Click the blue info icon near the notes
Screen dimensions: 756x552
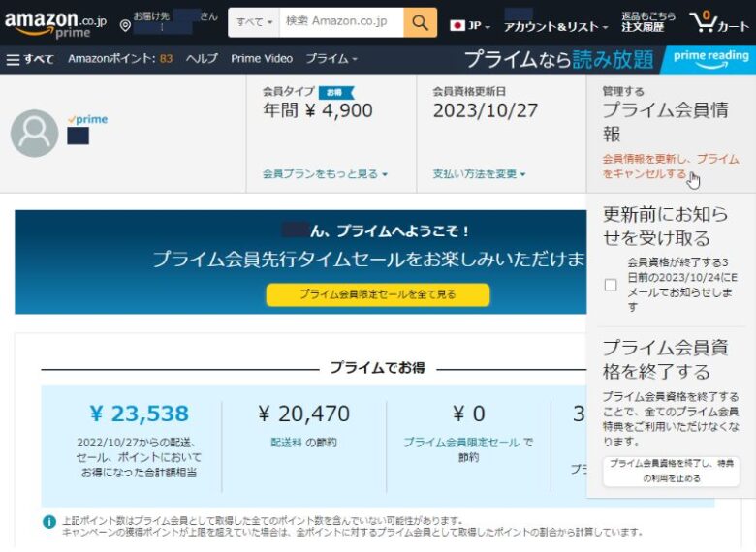49,521
